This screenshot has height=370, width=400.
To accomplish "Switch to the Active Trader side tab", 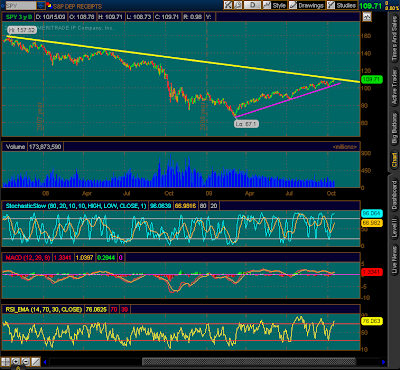I will [394, 87].
